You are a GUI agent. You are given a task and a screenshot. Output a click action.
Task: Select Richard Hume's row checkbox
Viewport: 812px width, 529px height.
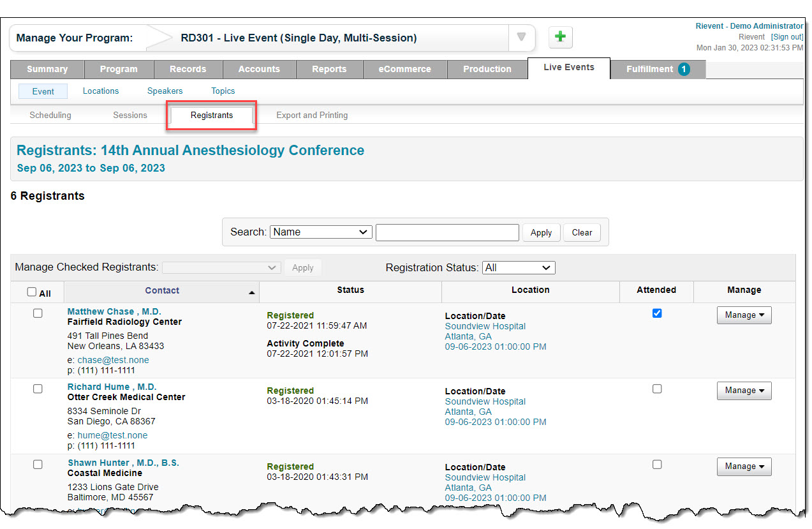coord(38,389)
